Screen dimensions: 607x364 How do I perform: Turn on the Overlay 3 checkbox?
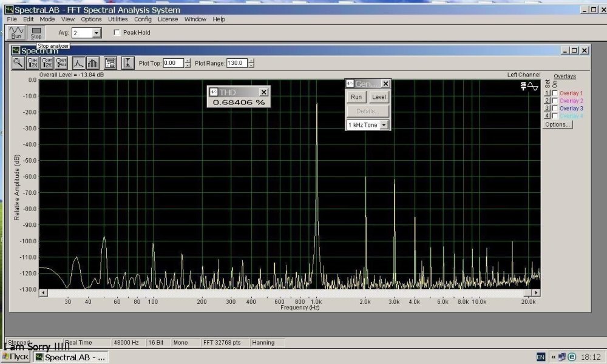pos(555,108)
